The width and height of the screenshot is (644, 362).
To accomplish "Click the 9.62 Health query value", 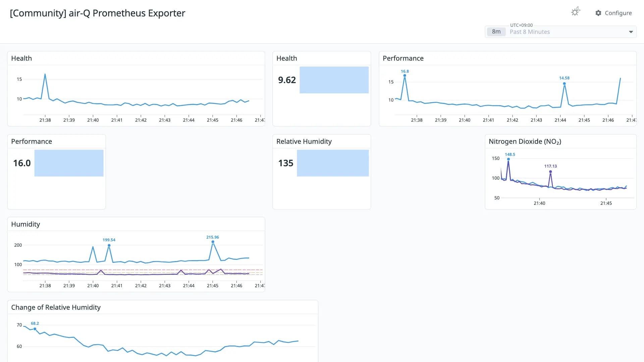I will (x=287, y=80).
